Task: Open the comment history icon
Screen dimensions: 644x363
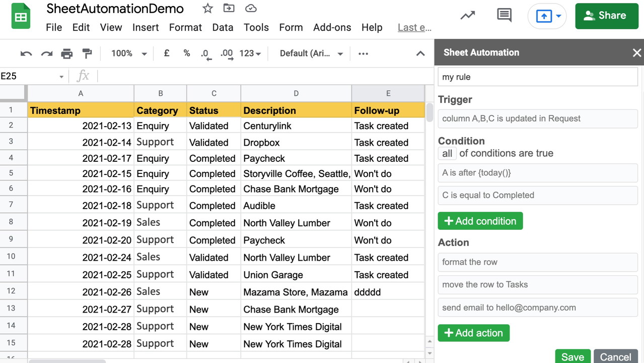Action: (x=504, y=15)
